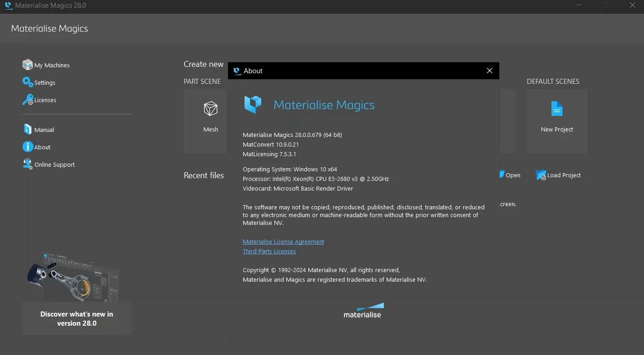Click the About info icon in sidebar
Screen dimensions: 644x355
pyautogui.click(x=27, y=147)
